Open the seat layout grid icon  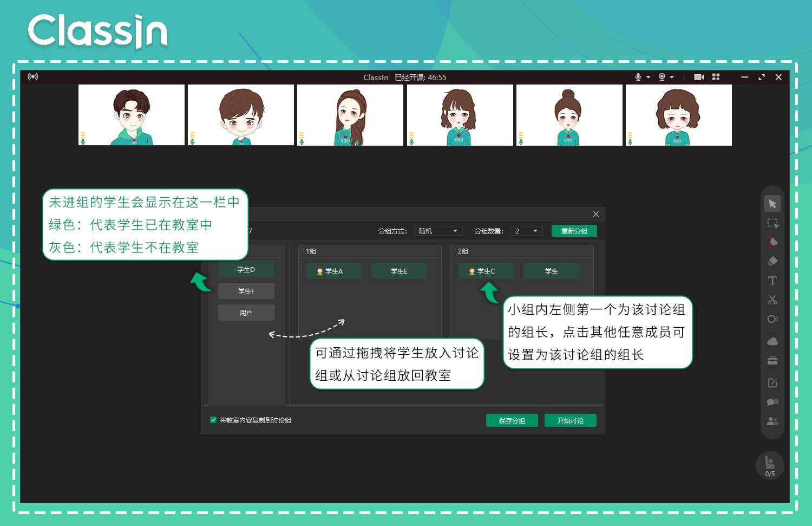tap(716, 77)
